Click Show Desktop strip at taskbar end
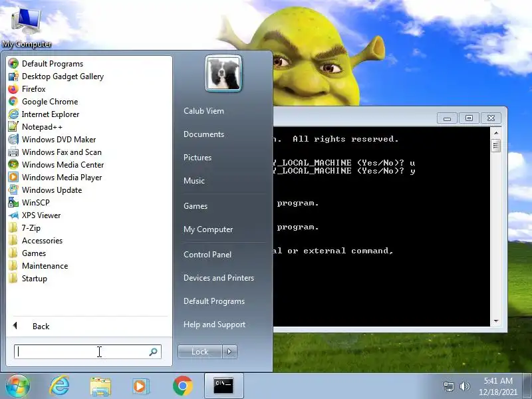The width and height of the screenshot is (532, 399). 527,386
